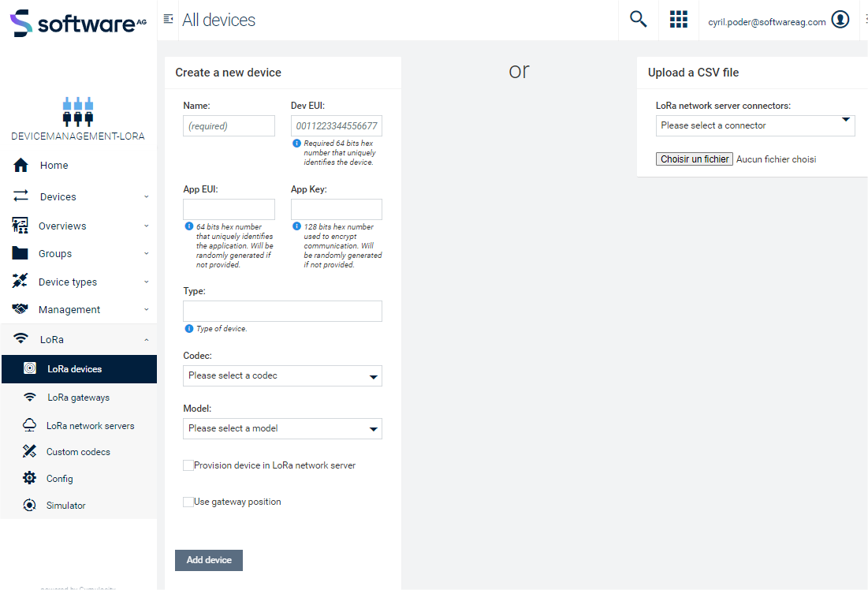Click the Custom codecs ruler-pencil icon

pos(29,451)
